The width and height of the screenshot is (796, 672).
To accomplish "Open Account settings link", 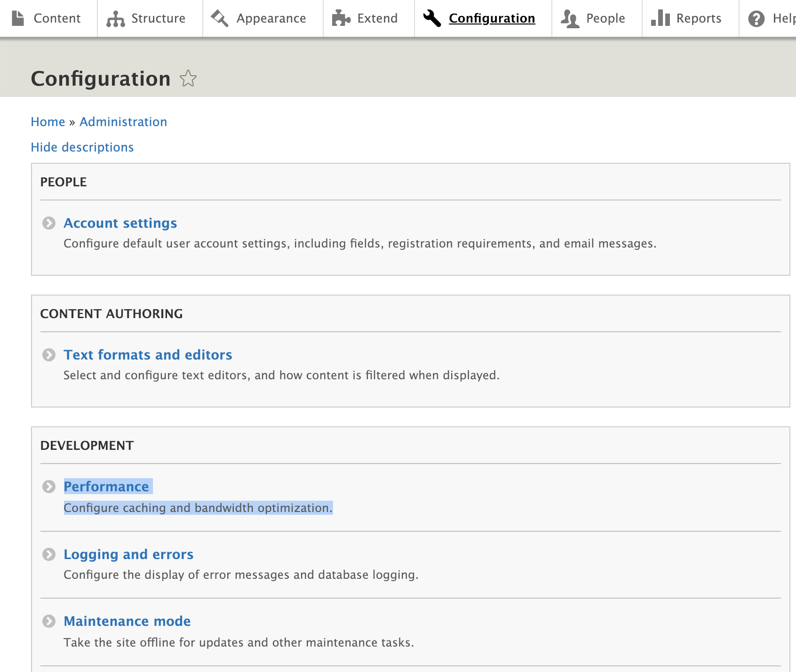I will click(x=120, y=223).
